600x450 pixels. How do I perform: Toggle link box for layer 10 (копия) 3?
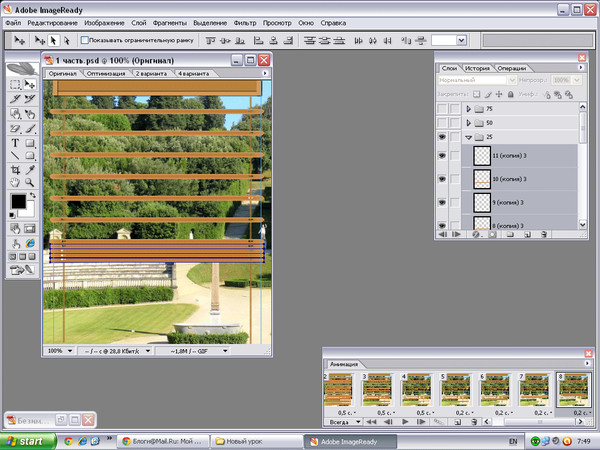tap(455, 179)
